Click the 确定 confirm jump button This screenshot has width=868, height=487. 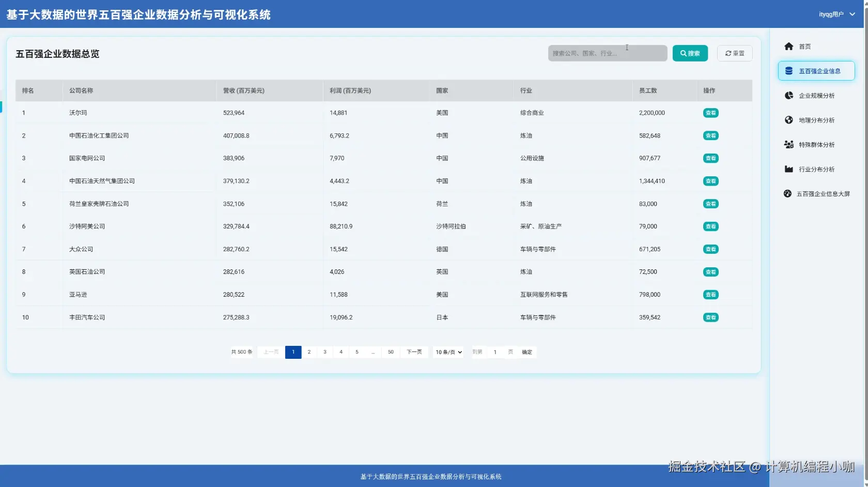527,352
